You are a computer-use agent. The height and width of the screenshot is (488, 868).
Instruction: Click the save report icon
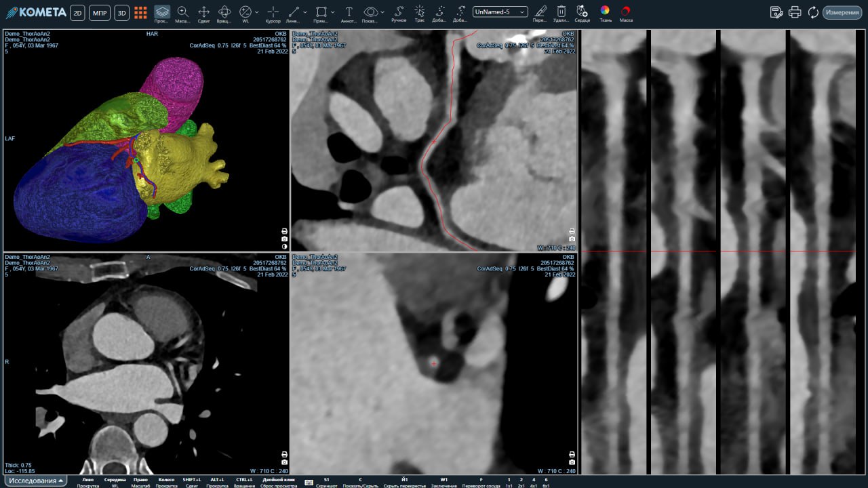point(777,12)
